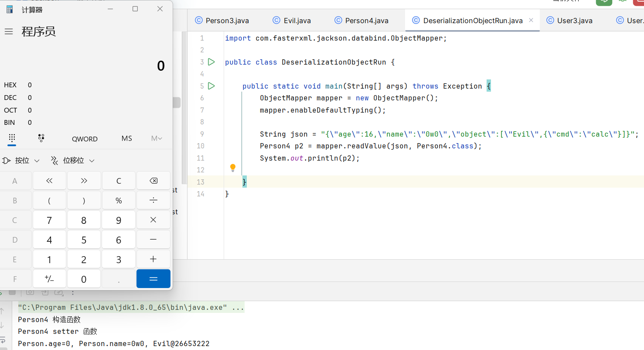644x350 pixels.
Task: Close the DeserializationObjectRun.java tab
Action: click(x=531, y=20)
